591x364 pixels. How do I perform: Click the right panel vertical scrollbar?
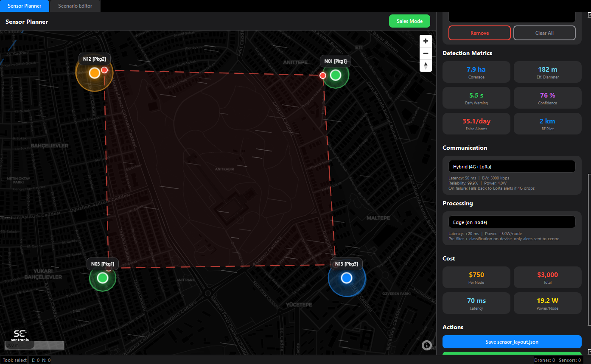589,249
